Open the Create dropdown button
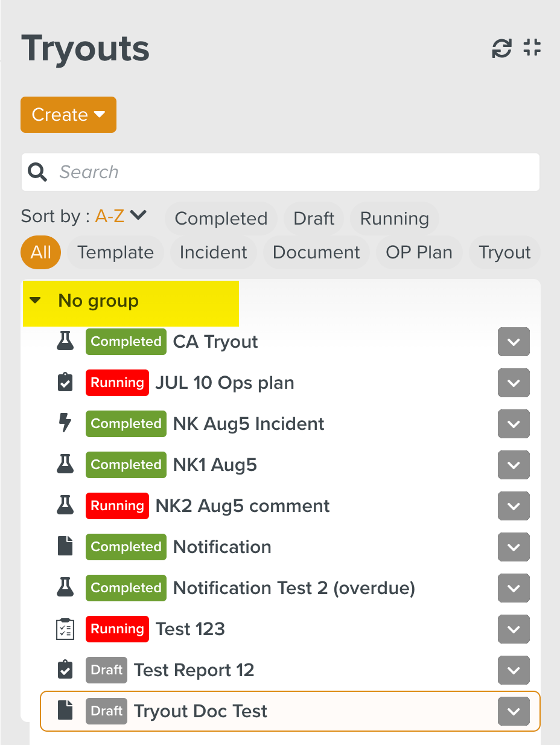 tap(68, 115)
